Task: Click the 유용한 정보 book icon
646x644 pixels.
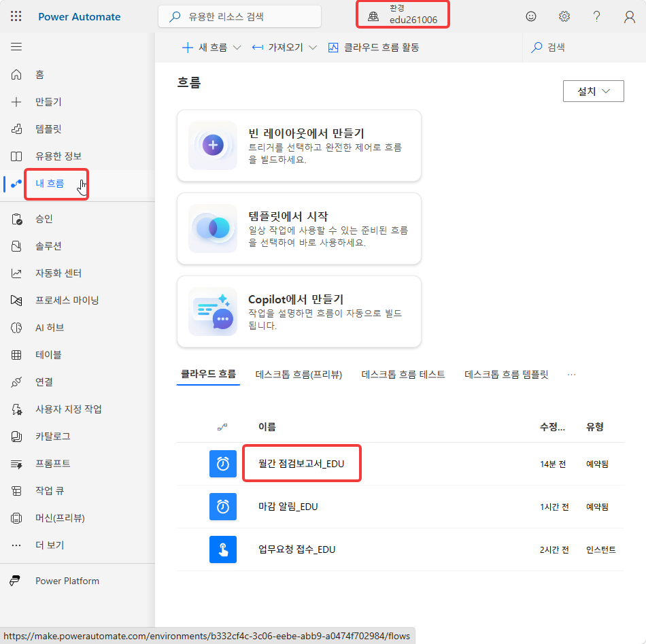Action: click(x=16, y=156)
